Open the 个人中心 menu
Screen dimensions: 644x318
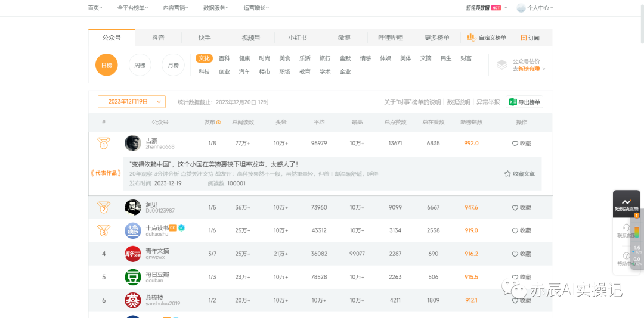(540, 7)
